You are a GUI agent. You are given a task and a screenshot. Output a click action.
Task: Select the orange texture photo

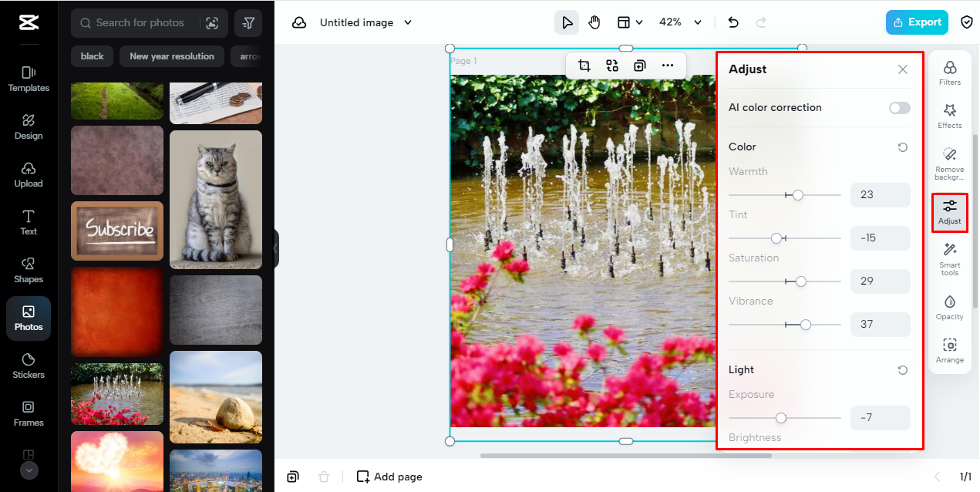pos(117,312)
